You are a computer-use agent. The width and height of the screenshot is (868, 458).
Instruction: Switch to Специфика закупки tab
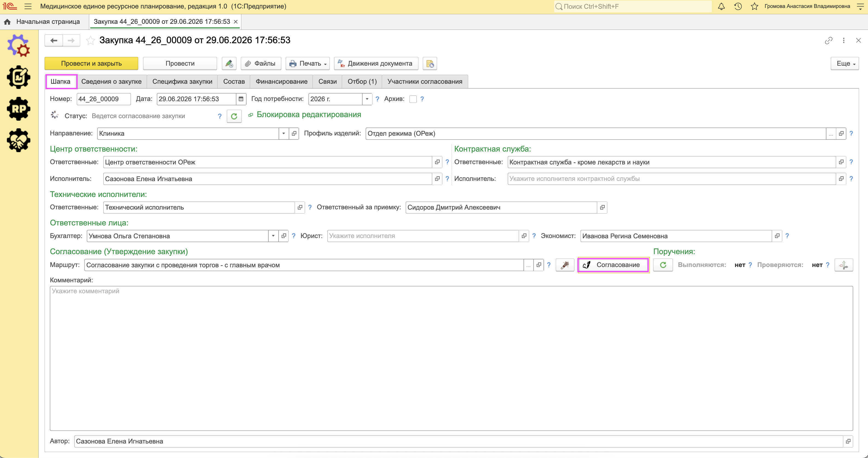click(182, 82)
